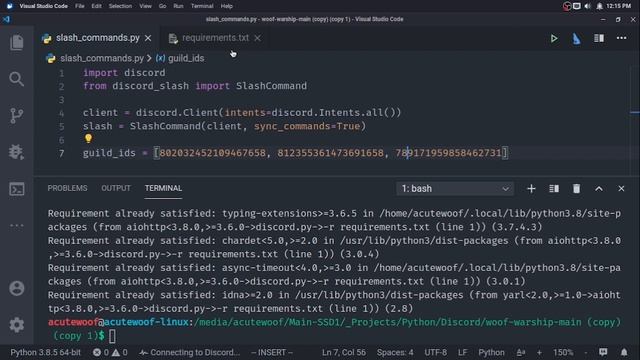Switch to the PROBLEMS panel tab
640x360 pixels.
(x=67, y=188)
